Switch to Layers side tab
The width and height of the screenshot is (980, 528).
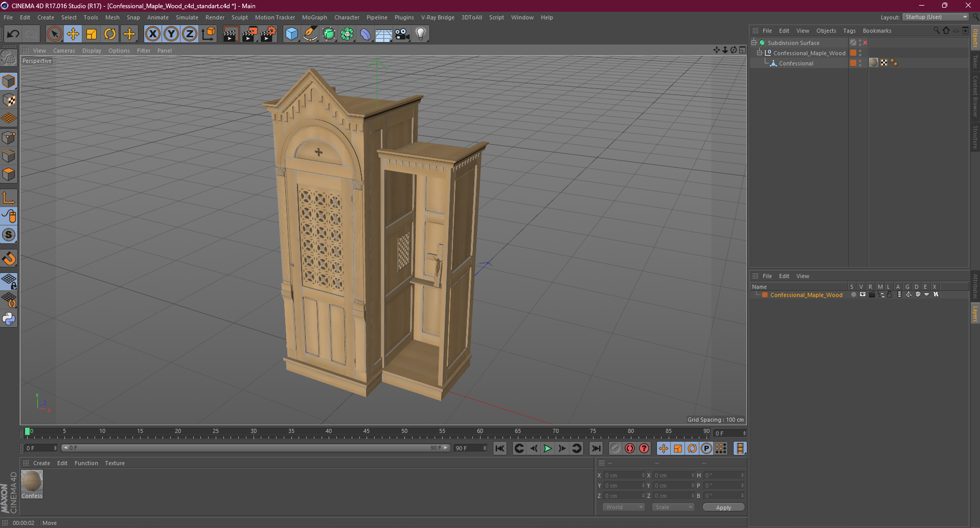pyautogui.click(x=975, y=313)
